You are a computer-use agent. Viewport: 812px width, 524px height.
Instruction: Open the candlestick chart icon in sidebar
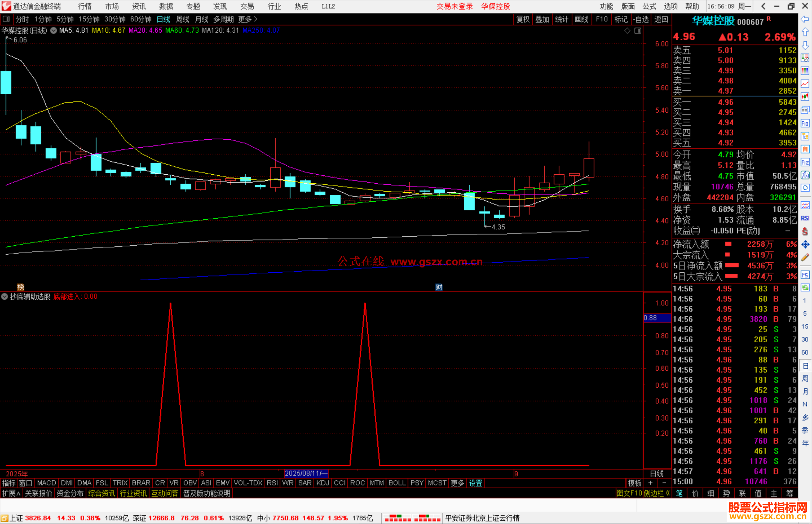coord(805,97)
